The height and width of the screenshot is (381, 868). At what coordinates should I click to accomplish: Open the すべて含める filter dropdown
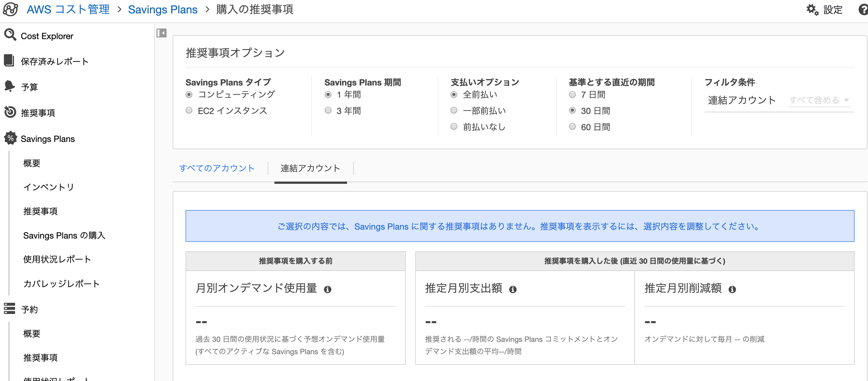coord(819,100)
